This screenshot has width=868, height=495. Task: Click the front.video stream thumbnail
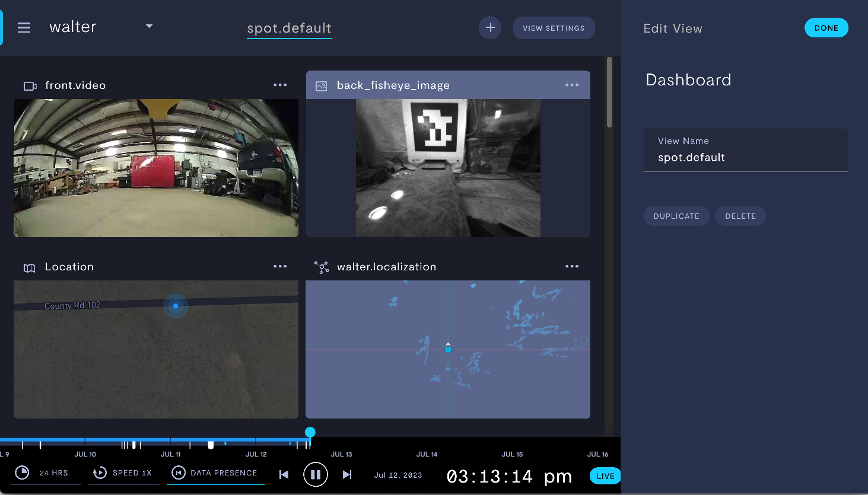pos(156,168)
